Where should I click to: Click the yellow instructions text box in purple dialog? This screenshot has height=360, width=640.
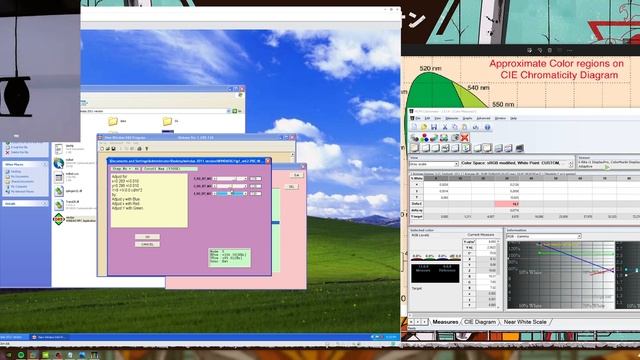(x=149, y=200)
